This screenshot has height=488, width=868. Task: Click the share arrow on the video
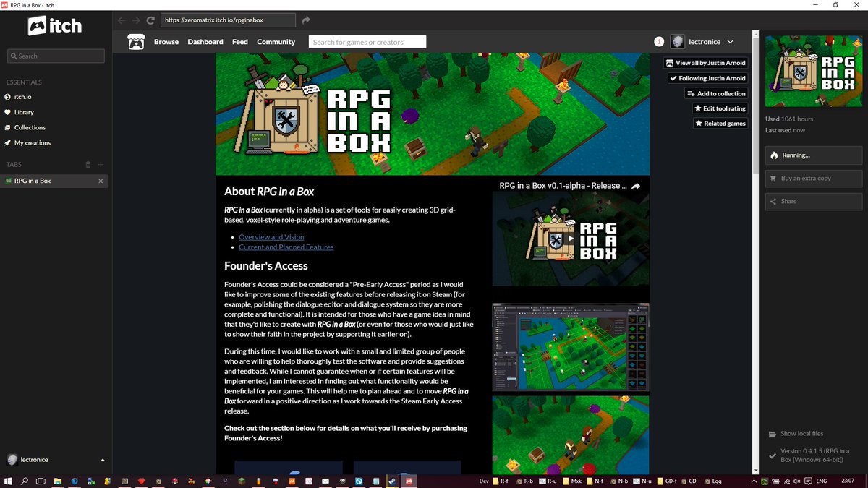[x=635, y=186]
